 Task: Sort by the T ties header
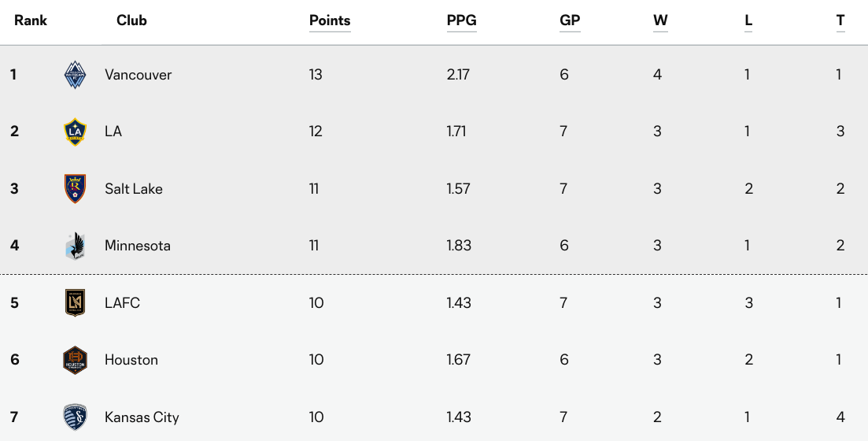click(840, 20)
